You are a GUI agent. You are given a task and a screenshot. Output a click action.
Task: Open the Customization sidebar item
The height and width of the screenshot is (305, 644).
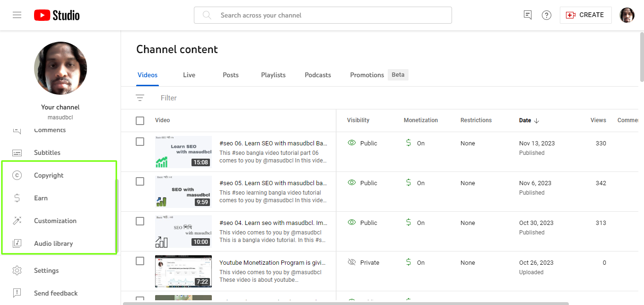point(59,221)
